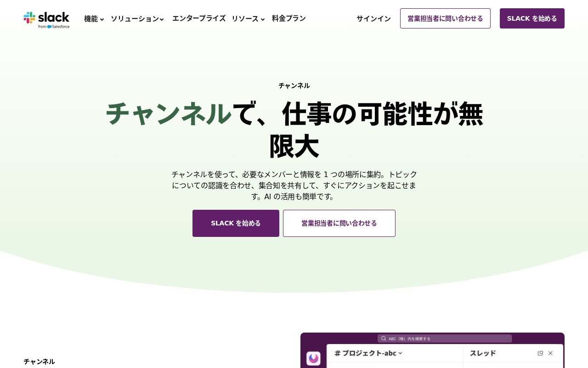Expand the リソース dropdown menu

click(249, 19)
